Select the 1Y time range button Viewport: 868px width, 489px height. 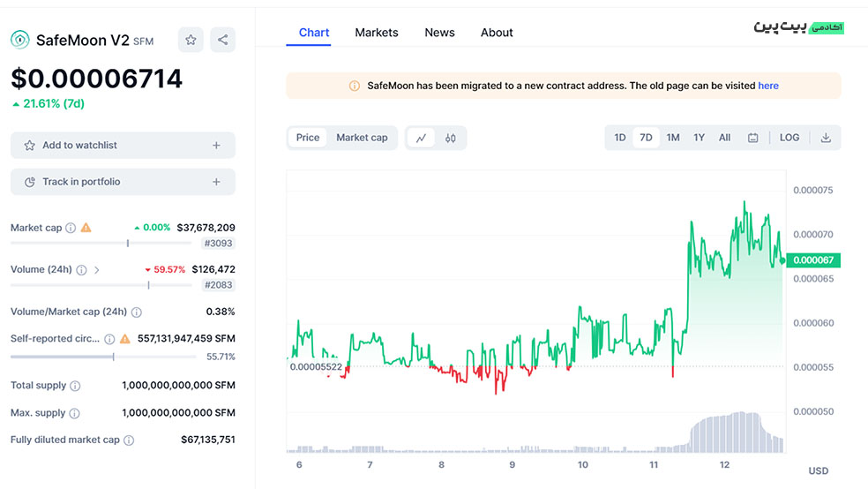[699, 138]
